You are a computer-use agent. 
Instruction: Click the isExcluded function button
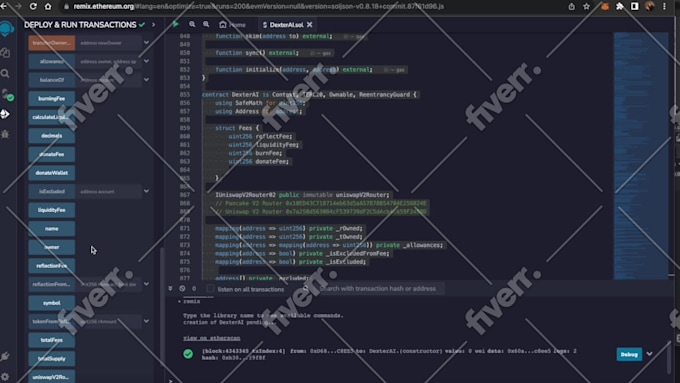pos(52,191)
